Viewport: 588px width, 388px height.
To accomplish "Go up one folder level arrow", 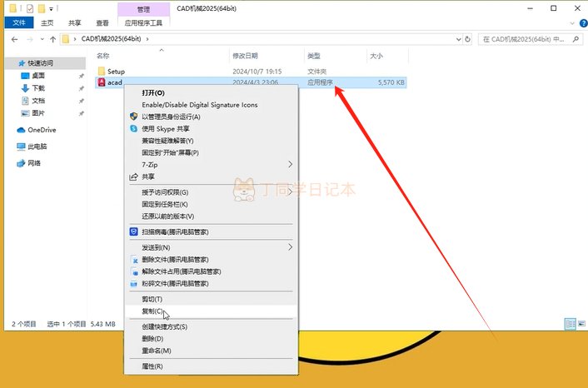I will (x=52, y=39).
